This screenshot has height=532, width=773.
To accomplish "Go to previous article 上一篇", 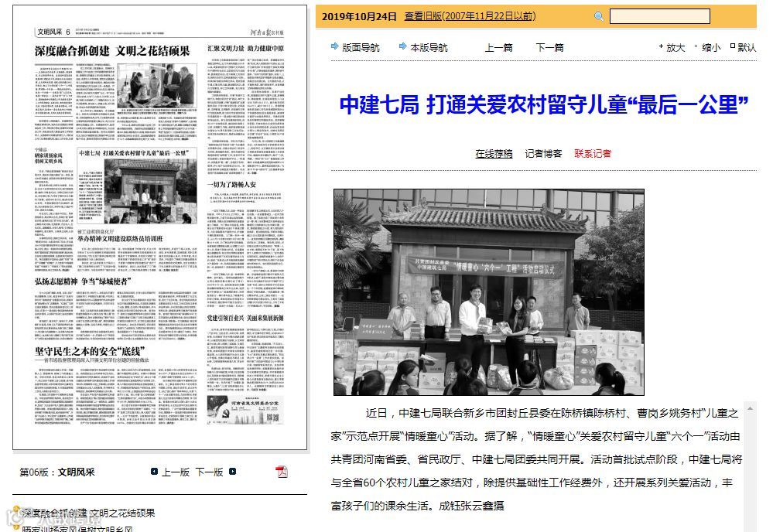I will pos(498,47).
